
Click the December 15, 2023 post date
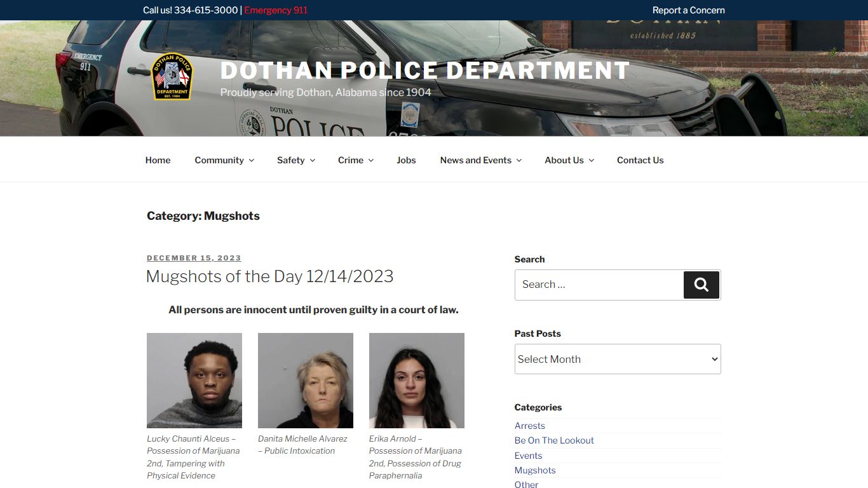coord(194,258)
